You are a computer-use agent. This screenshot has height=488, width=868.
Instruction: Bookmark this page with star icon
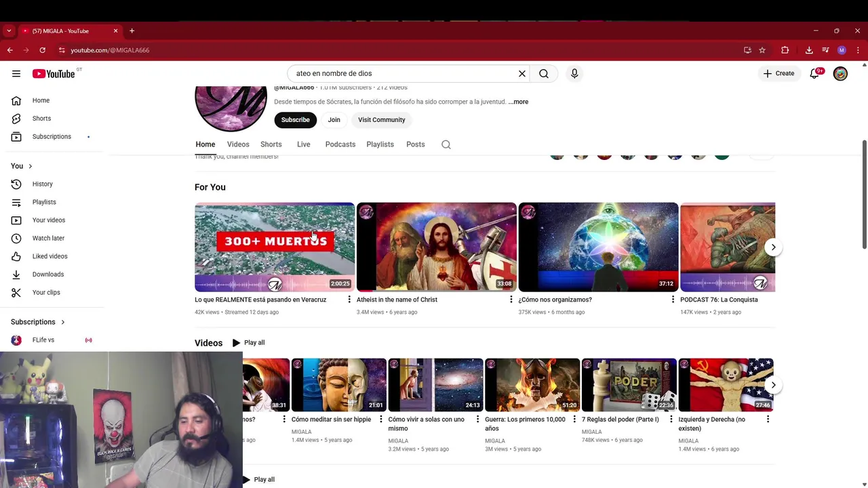tap(762, 50)
